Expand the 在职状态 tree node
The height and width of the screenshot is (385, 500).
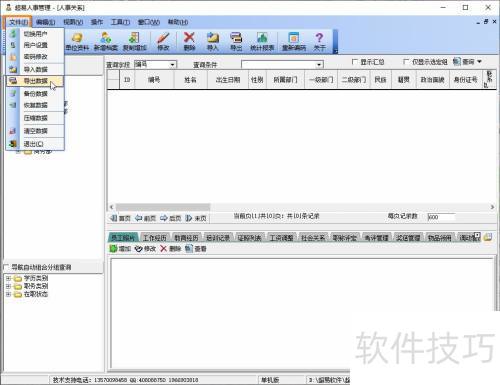9,294
